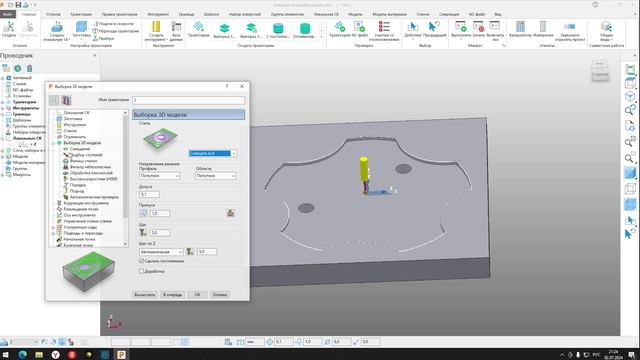Click stepover-from-tool icon beside Шаг field
The width and height of the screenshot is (640, 360).
click(143, 232)
